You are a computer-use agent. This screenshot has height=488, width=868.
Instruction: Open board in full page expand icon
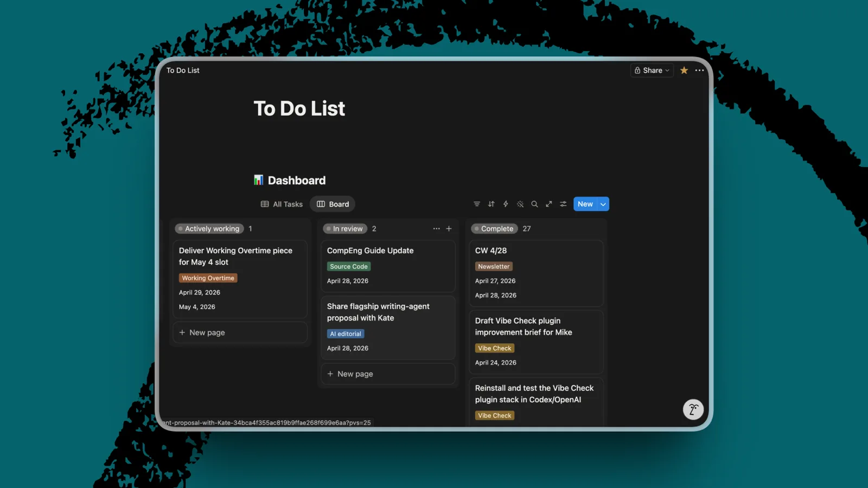pyautogui.click(x=549, y=204)
